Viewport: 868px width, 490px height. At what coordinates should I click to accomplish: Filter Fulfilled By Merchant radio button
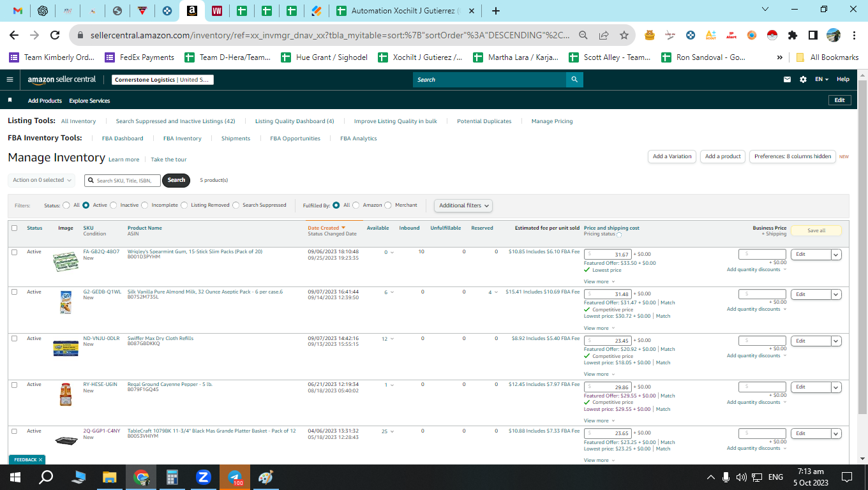coord(388,205)
